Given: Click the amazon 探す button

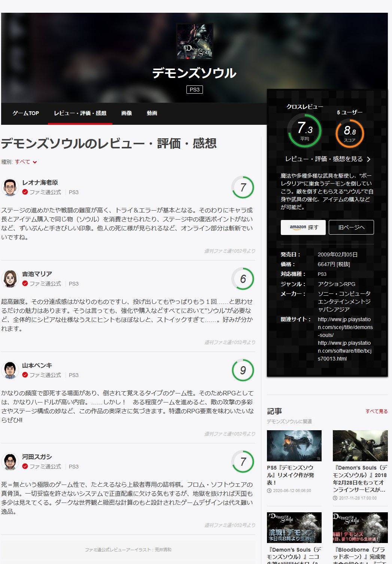Looking at the screenshot, I should [303, 227].
